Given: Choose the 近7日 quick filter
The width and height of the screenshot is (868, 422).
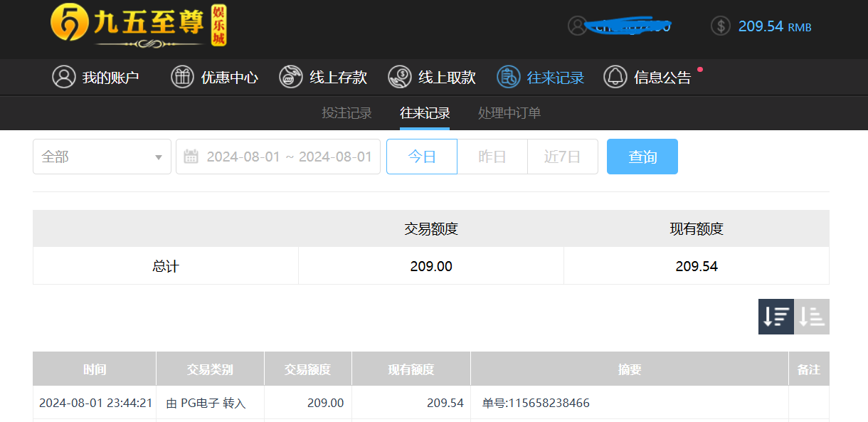Looking at the screenshot, I should click(x=562, y=157).
